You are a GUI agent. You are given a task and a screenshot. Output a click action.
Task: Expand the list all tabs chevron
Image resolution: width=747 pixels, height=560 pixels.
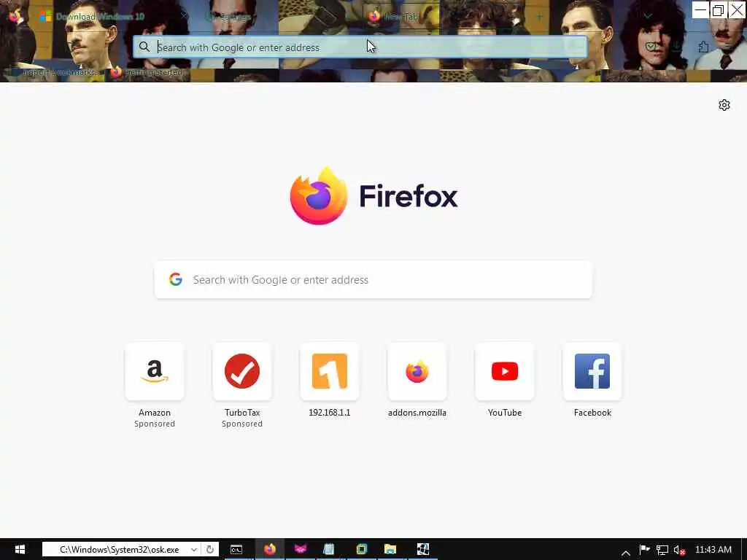[x=648, y=16]
